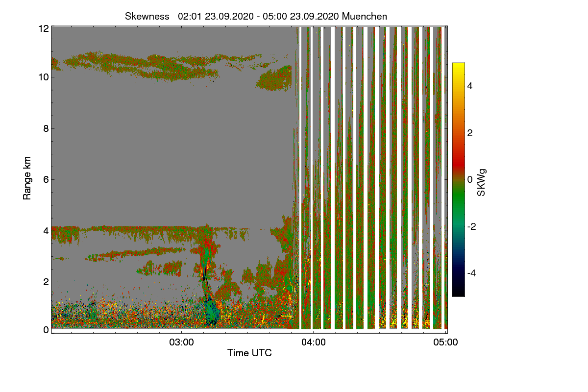The width and height of the screenshot is (588, 392).
Task: Click the SKWg colorbar label
Action: pos(482,182)
